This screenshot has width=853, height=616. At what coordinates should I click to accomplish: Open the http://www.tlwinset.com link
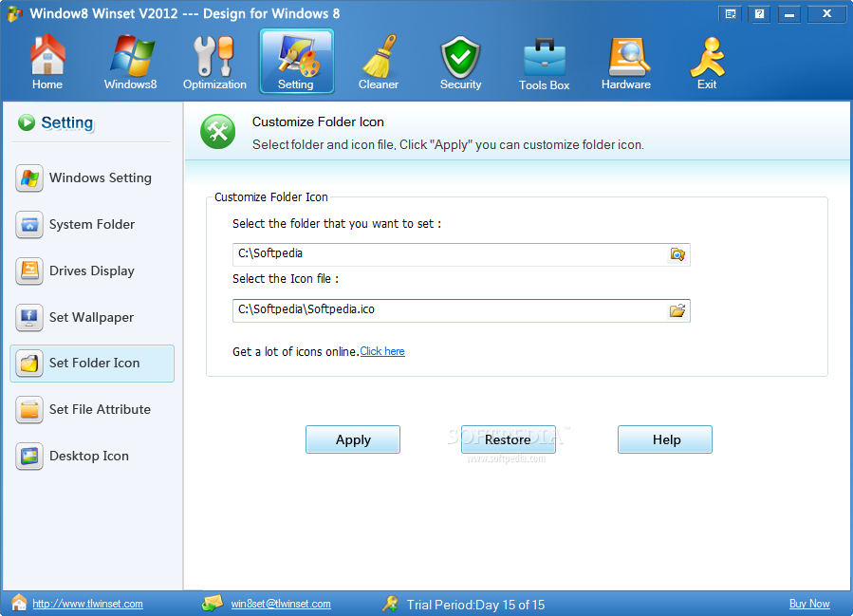click(x=87, y=604)
